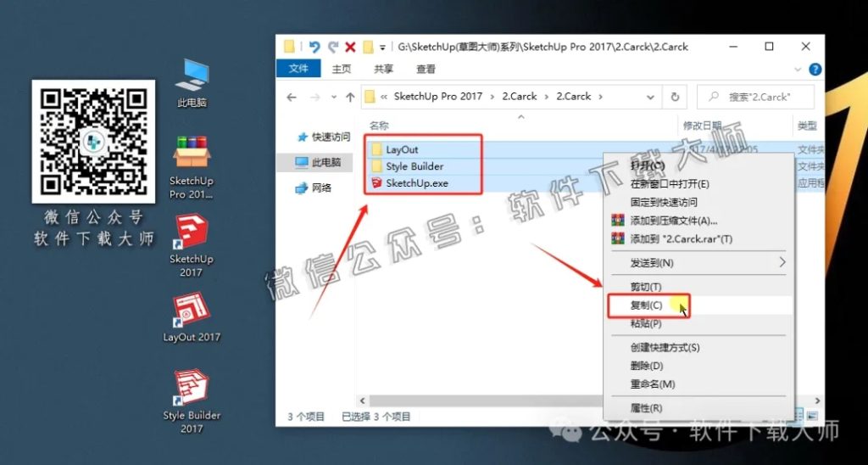The width and height of the screenshot is (868, 465).
Task: Click the horizontal scrollbar right arrow
Action: [818, 401]
